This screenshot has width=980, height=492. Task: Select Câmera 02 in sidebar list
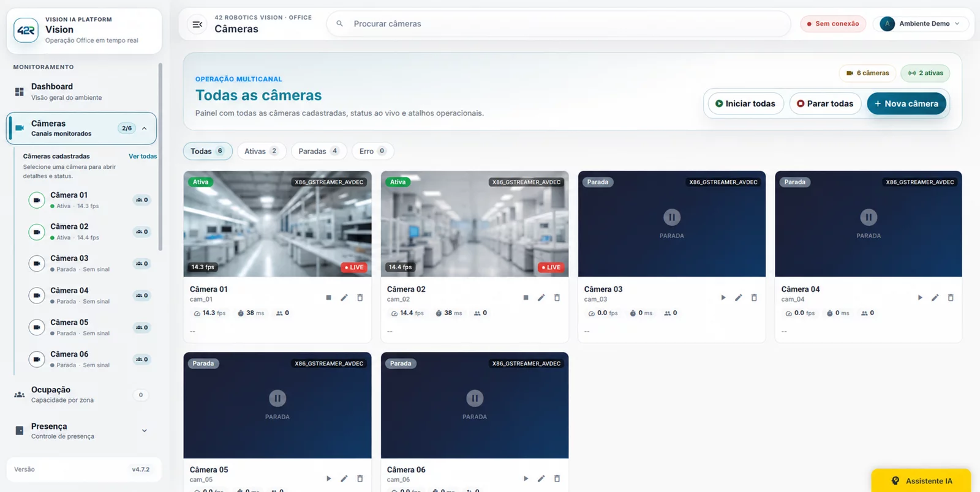89,232
